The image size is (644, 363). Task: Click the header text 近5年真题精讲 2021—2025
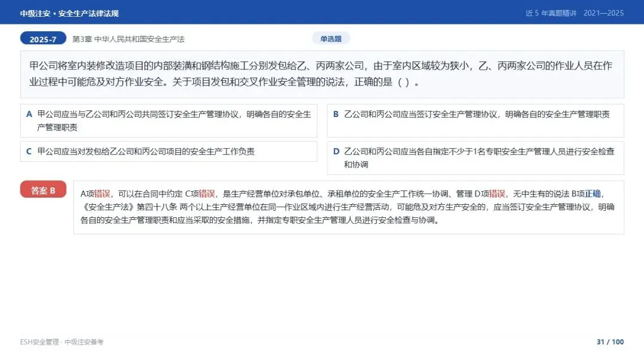click(x=575, y=13)
